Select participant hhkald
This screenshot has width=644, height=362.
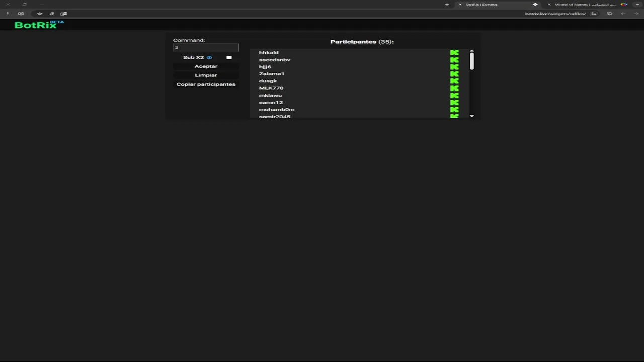click(x=269, y=53)
